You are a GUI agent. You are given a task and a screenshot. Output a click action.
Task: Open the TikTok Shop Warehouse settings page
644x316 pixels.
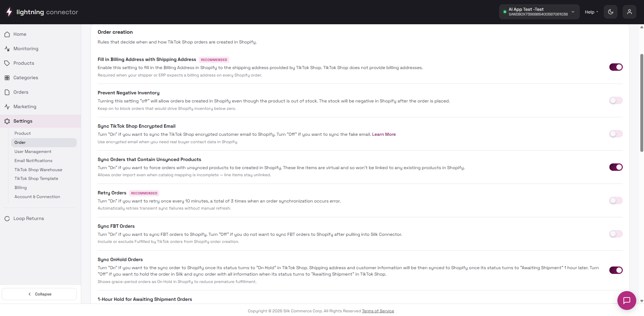(38, 170)
